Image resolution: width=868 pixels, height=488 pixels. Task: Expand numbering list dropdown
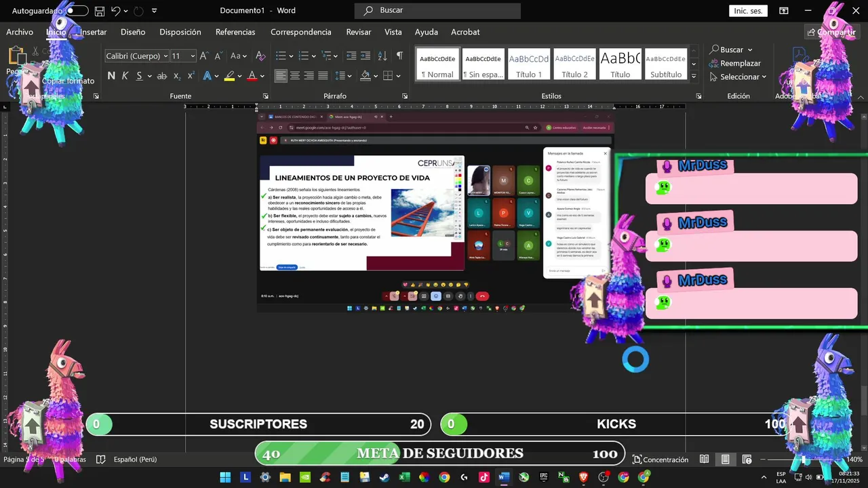click(313, 56)
